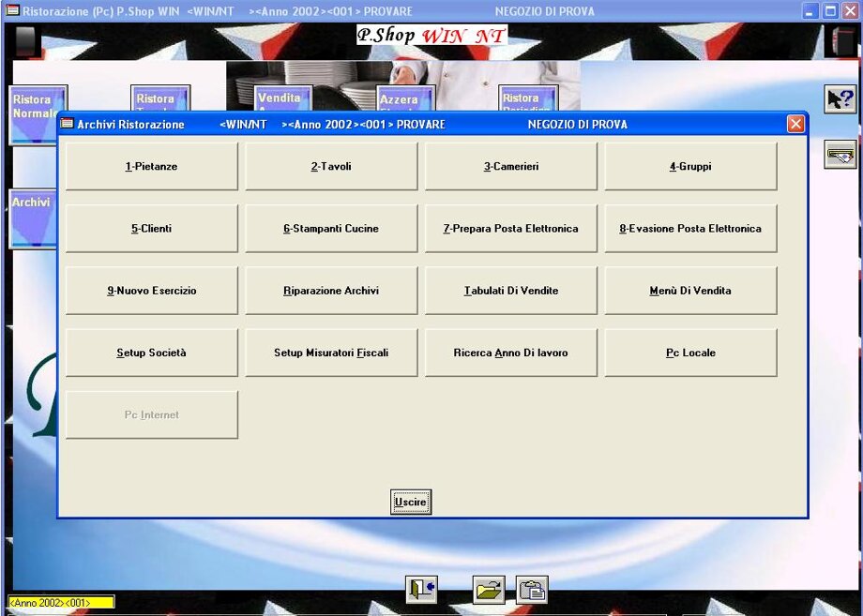Click the payment hand icon on right
Image resolution: width=863 pixels, height=616 pixels.
pyautogui.click(x=840, y=155)
